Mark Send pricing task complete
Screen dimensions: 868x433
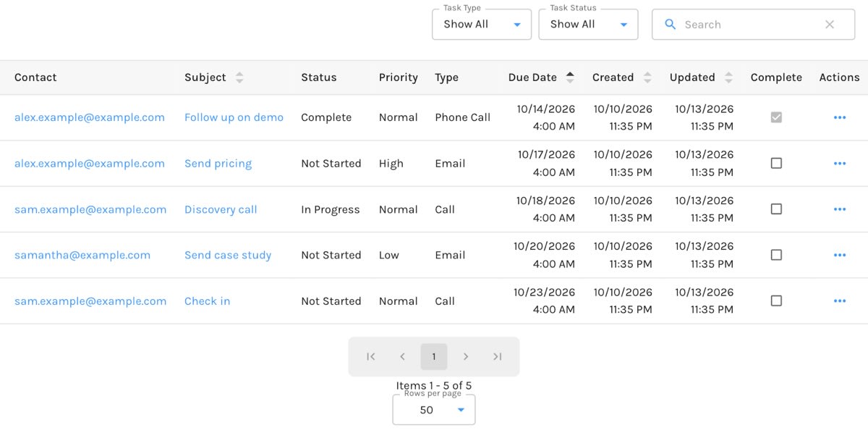coord(776,164)
